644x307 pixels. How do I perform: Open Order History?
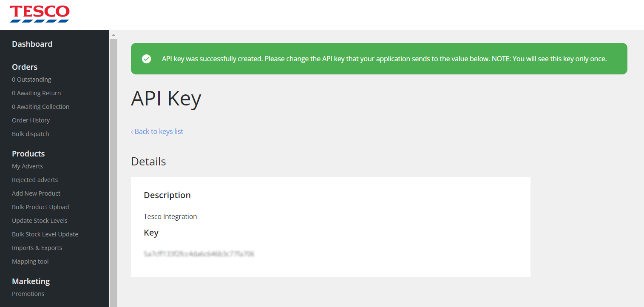[x=31, y=120]
